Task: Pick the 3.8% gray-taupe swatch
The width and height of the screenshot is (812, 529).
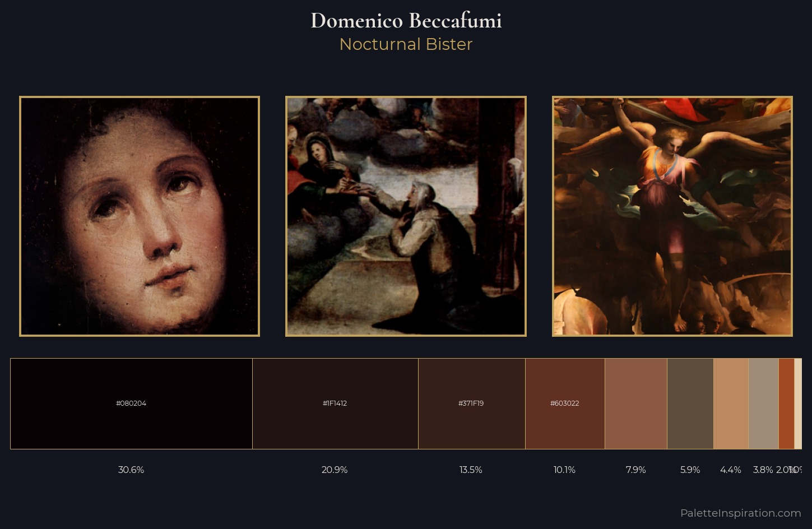Action: 764,403
